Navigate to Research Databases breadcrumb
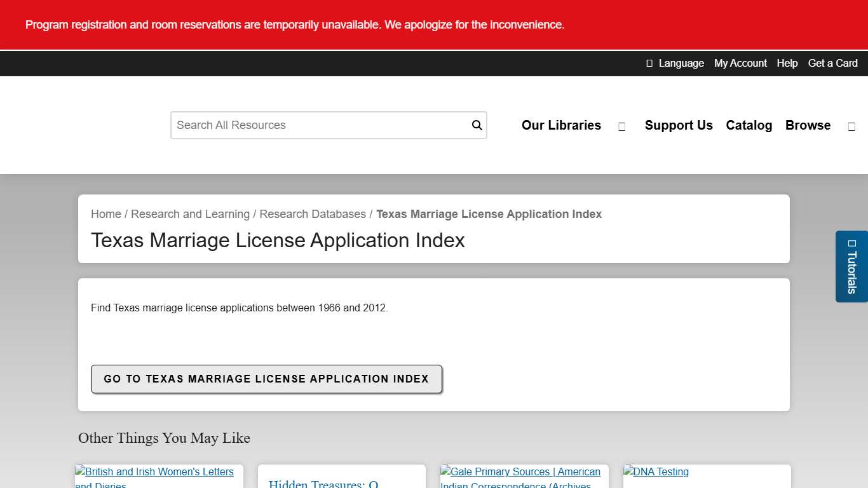The image size is (868, 488). pos(313,214)
